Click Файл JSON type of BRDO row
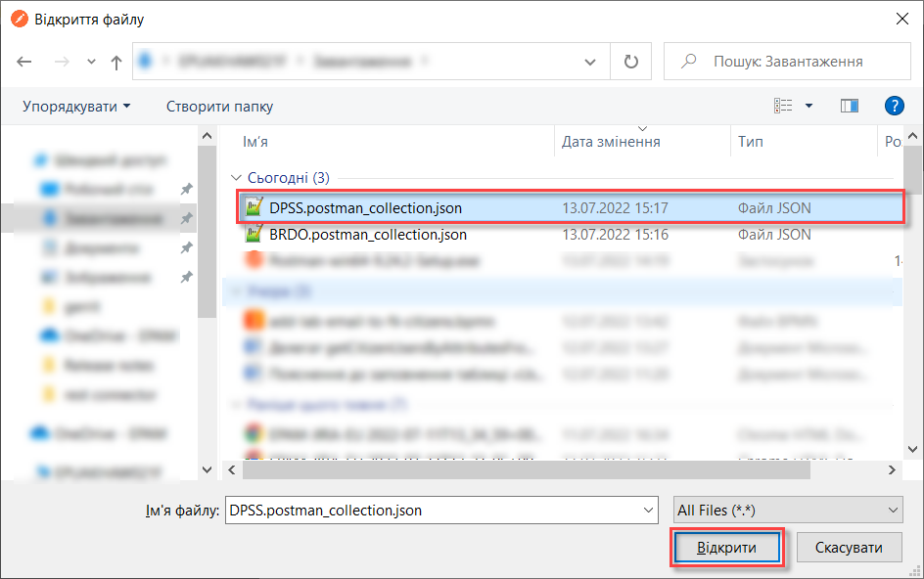Screen dimensions: 924x579 coord(774,235)
